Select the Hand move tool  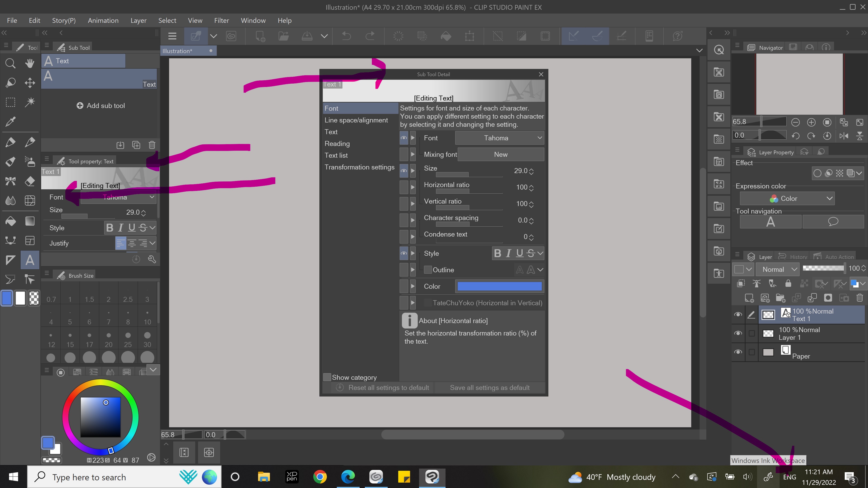30,63
